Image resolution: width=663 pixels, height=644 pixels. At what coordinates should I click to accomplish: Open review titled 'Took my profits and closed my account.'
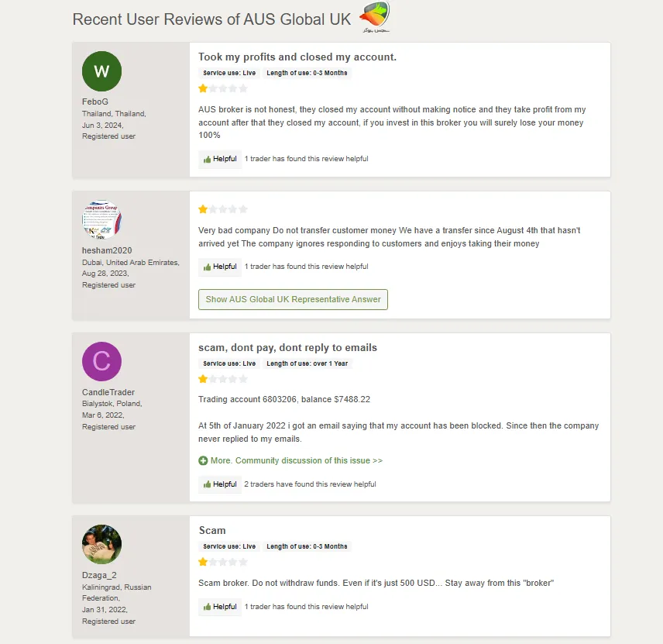click(x=297, y=57)
